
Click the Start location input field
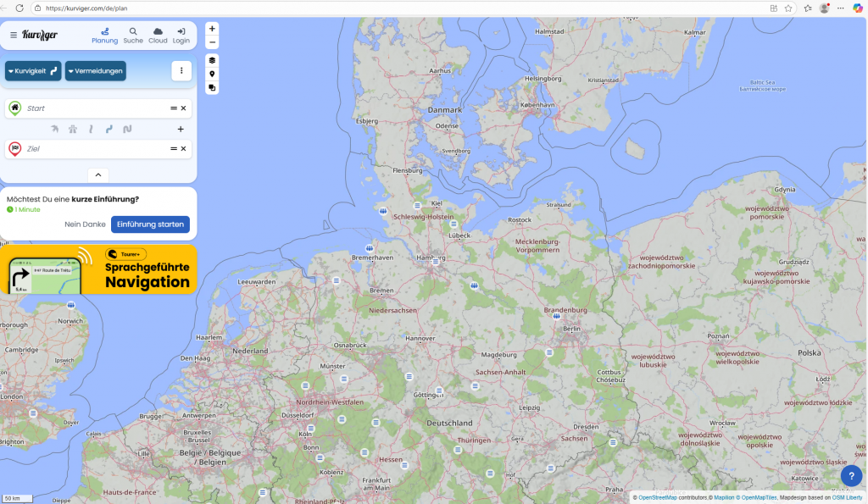click(x=93, y=108)
